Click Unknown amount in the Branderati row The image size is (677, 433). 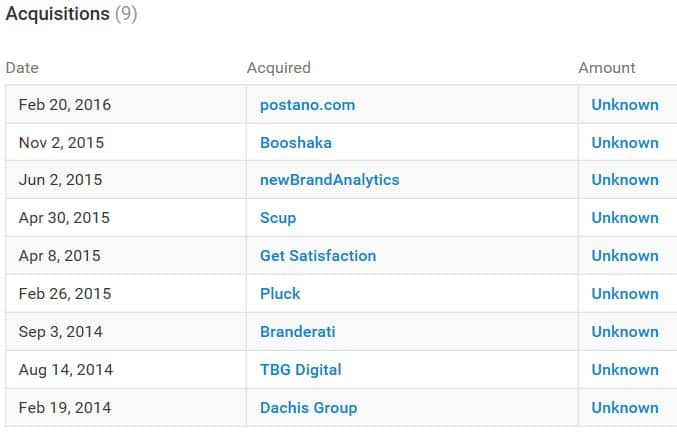coord(624,332)
